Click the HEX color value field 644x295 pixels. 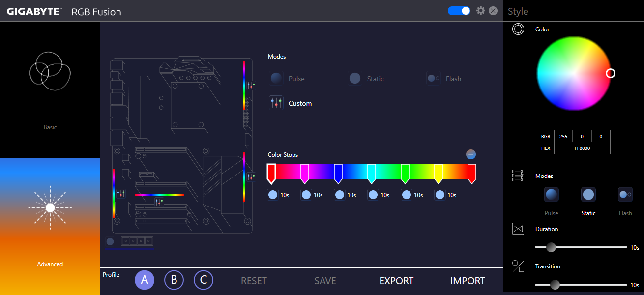pyautogui.click(x=582, y=148)
